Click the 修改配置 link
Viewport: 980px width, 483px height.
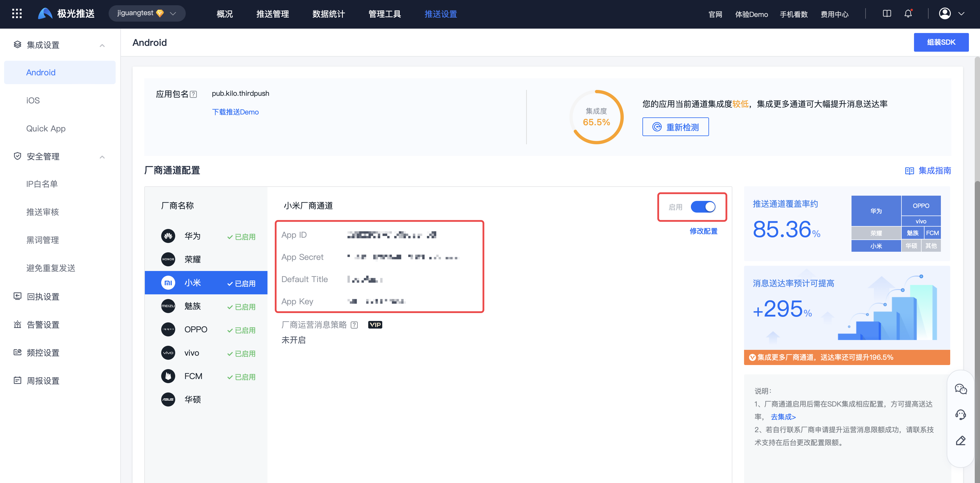703,231
